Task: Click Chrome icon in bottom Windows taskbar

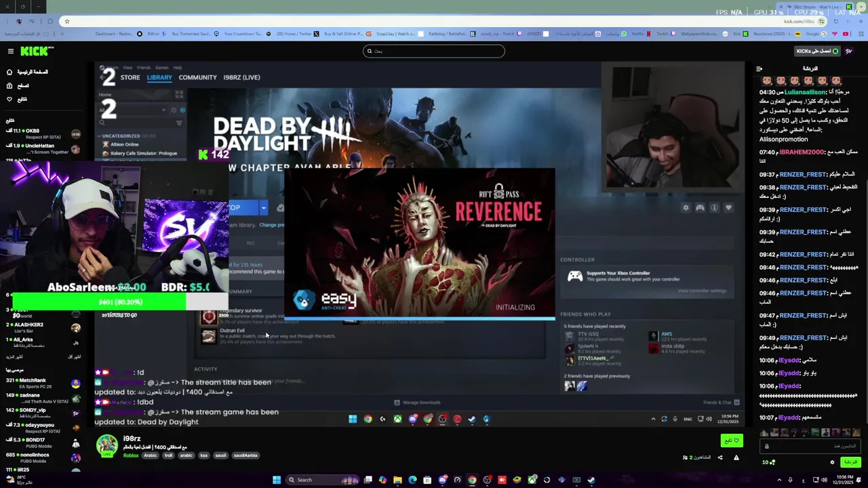Action: click(x=472, y=480)
